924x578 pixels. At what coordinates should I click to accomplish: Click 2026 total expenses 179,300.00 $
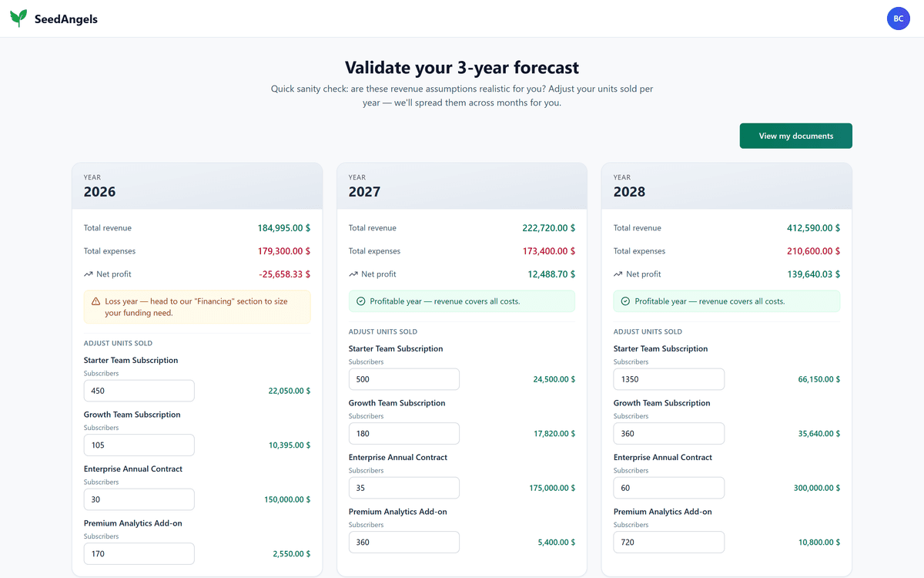tap(284, 251)
